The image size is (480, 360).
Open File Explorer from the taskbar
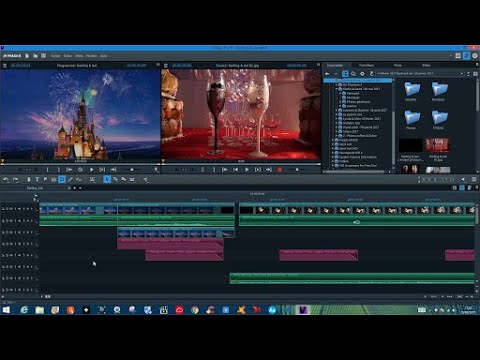click(x=40, y=310)
